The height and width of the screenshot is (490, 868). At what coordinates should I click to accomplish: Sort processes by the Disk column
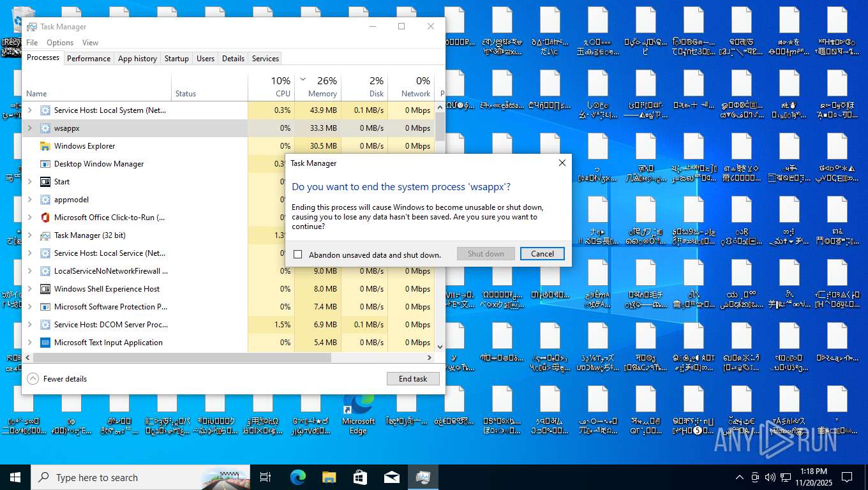pyautogui.click(x=364, y=87)
